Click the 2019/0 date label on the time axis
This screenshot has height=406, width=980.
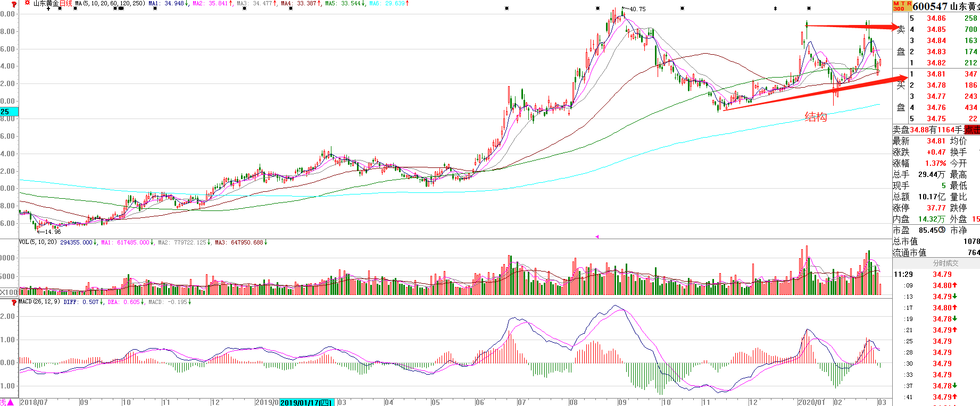click(x=267, y=402)
